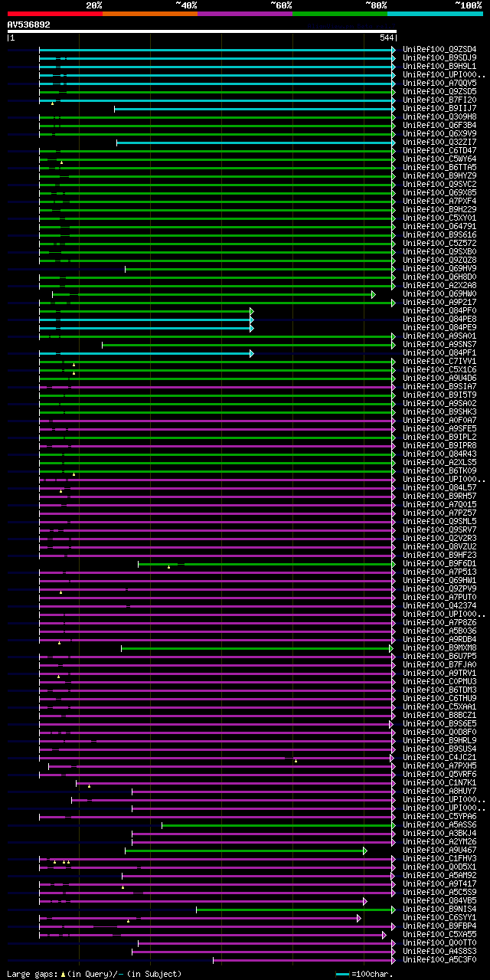Select hit label UniRef100_A7PXF4

(439, 202)
